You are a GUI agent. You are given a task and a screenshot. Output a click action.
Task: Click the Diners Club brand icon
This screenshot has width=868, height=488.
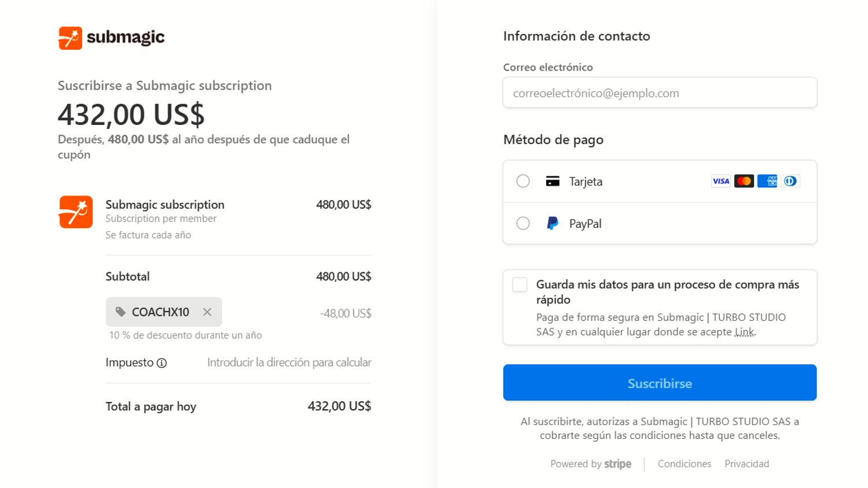point(790,181)
